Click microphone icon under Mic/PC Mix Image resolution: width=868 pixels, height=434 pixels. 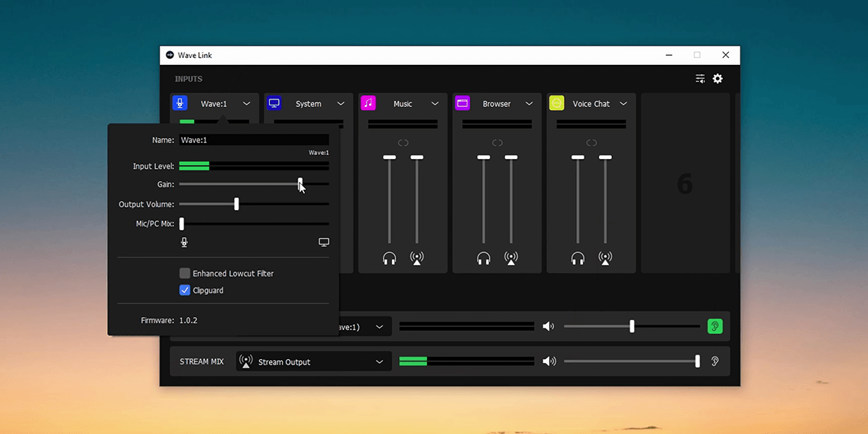point(184,242)
